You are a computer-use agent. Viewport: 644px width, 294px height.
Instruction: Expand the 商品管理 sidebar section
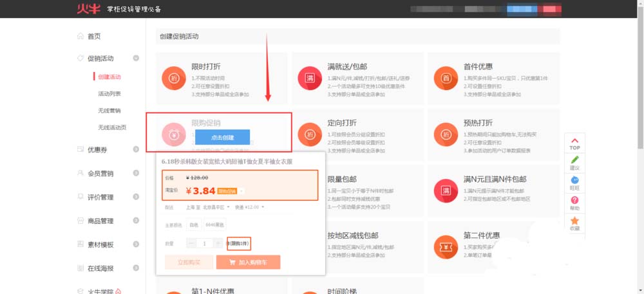tap(136, 221)
